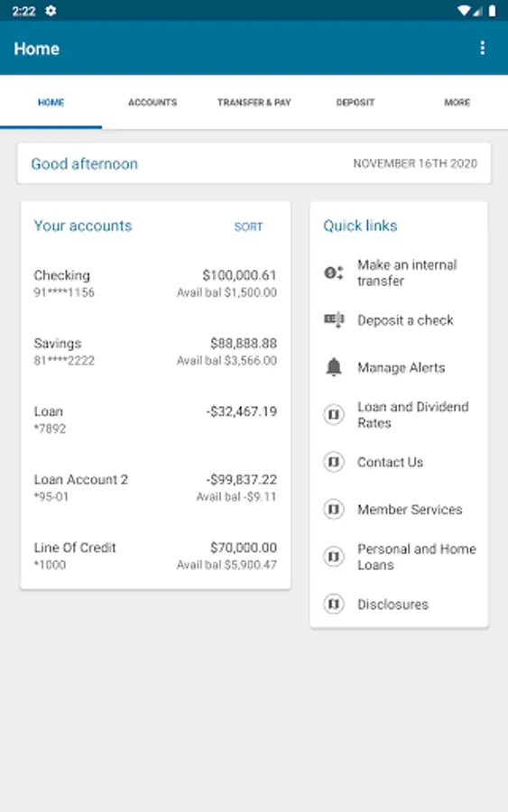
Task: Tap the Disclosures circle icon
Action: tap(334, 604)
